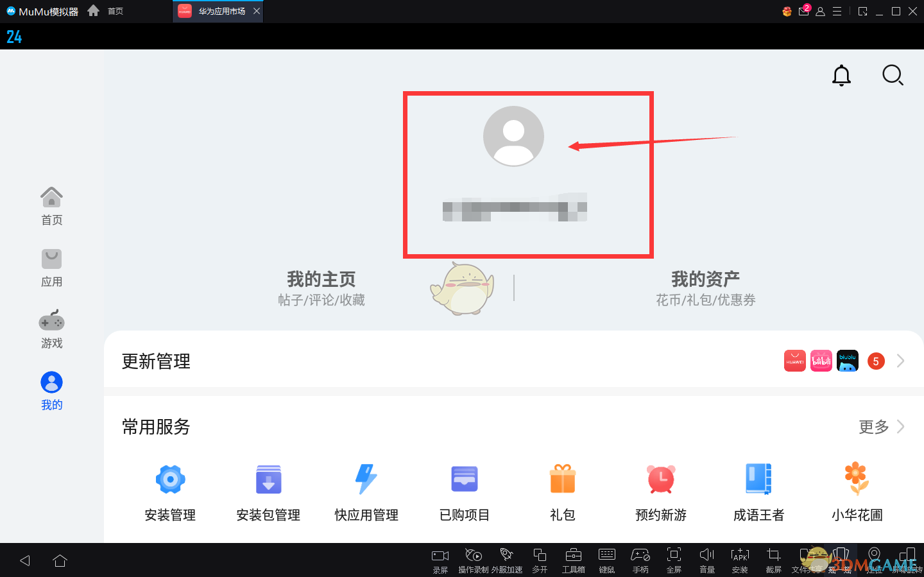Screen dimensions: 924x577
Task: Open the MuMu mail inbox icon
Action: coord(804,11)
